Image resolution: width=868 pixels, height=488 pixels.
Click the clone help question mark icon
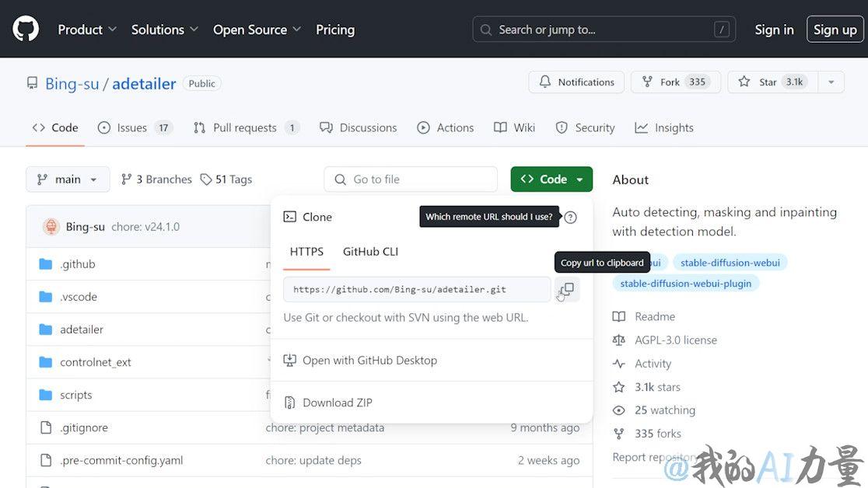(570, 218)
